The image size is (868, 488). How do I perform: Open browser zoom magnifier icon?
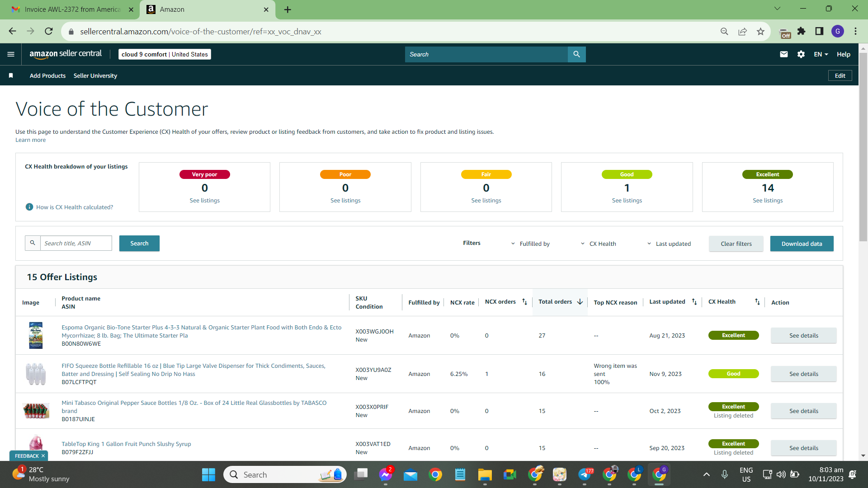[724, 31]
